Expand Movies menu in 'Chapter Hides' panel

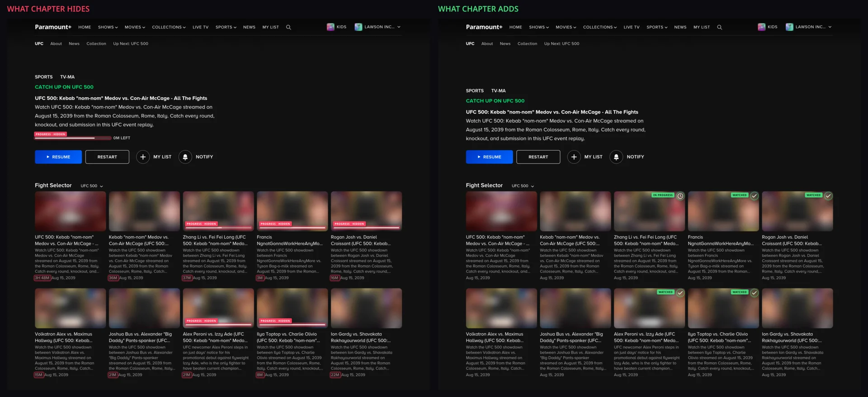coord(135,27)
